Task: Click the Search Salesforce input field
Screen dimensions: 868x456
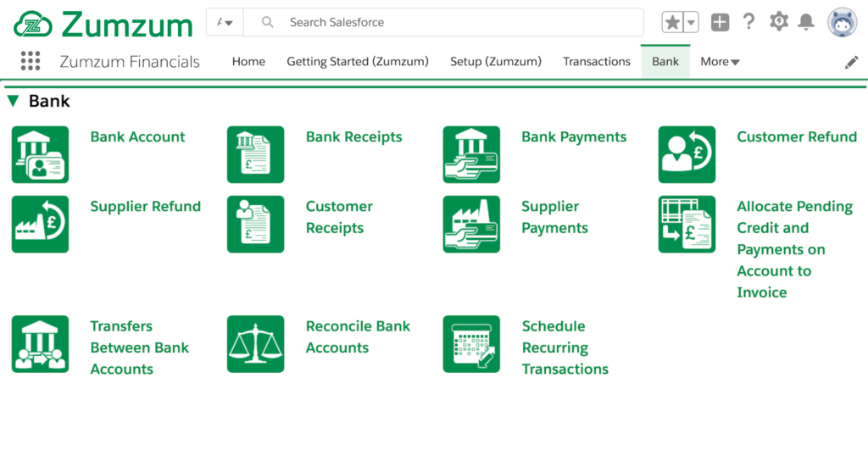Action: [443, 22]
